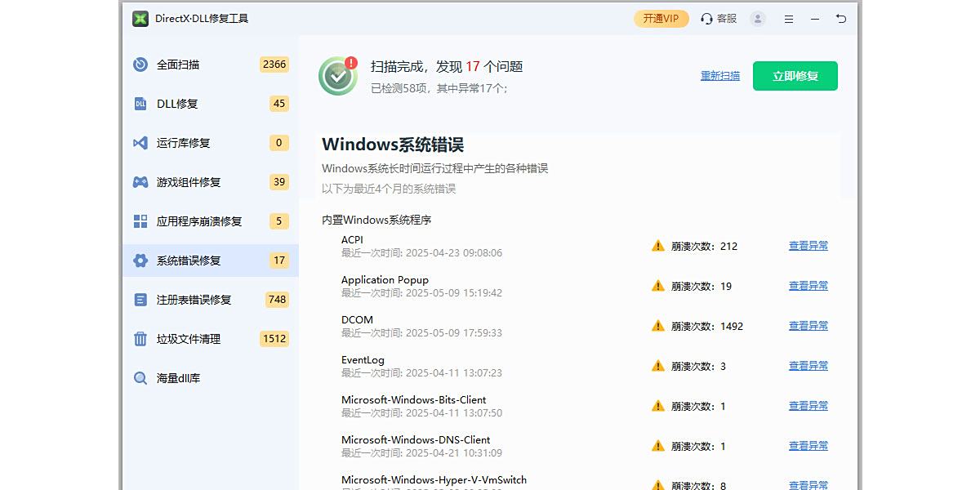Click the trash can icon for 垃圾文件清理
This screenshot has width=980, height=490.
click(140, 339)
